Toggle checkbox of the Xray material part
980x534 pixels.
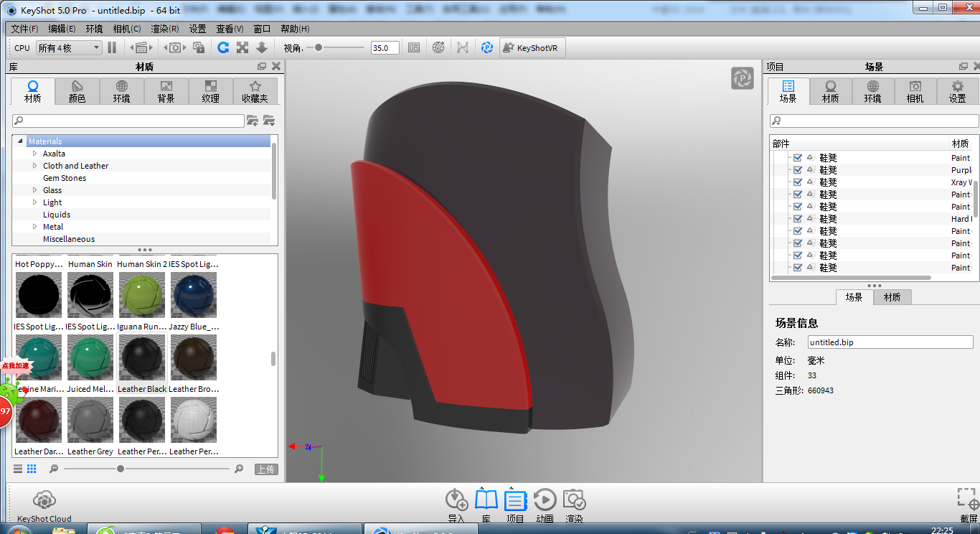[797, 182]
